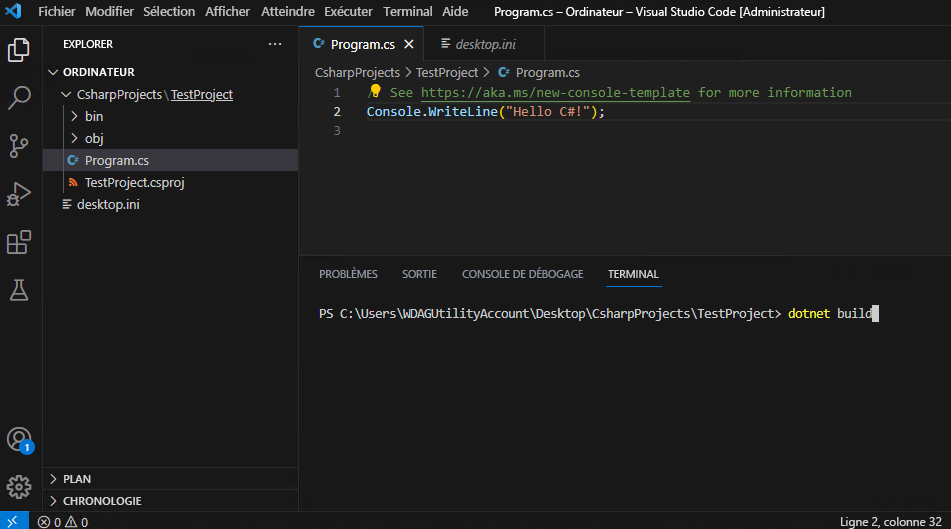Image resolution: width=951 pixels, height=529 pixels.
Task: Open the Accounts icon with badge
Action: tap(19, 440)
